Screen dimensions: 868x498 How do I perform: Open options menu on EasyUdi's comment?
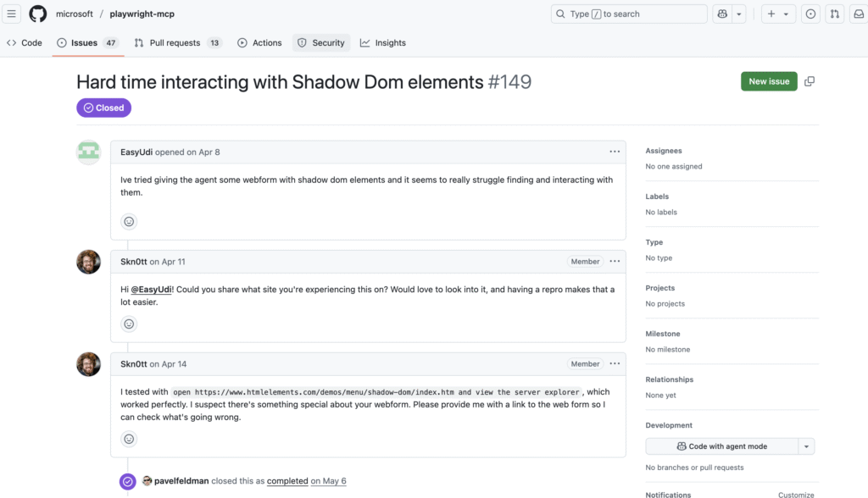pos(615,152)
